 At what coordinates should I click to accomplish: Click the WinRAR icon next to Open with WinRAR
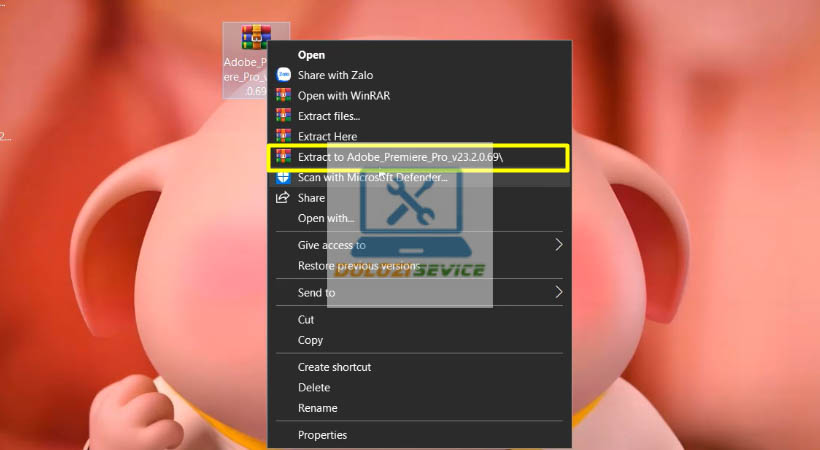point(283,96)
